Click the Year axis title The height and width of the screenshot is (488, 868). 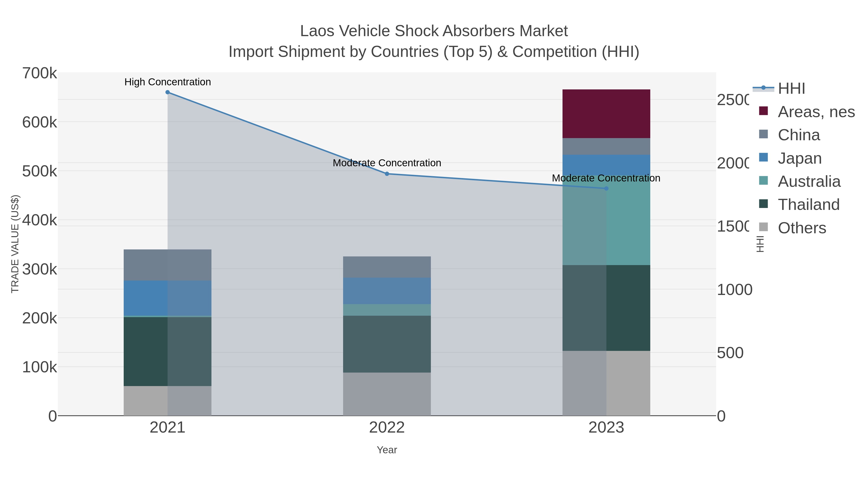(x=387, y=450)
